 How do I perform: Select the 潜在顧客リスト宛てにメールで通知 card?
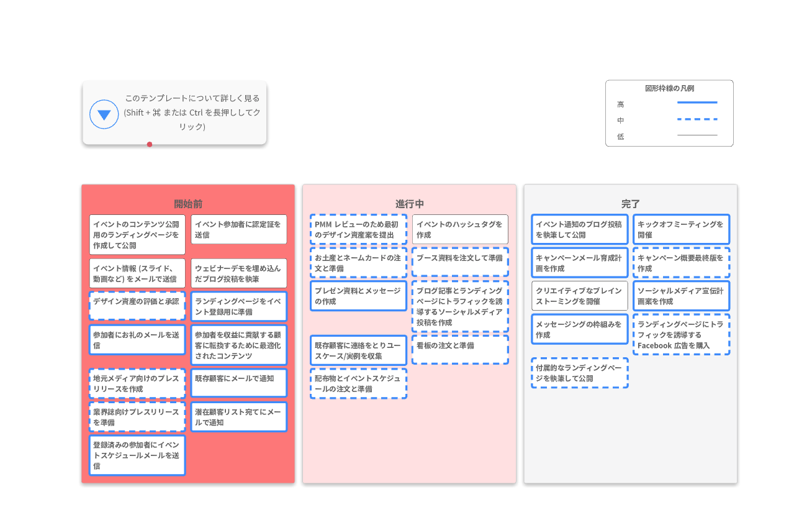tap(239, 416)
